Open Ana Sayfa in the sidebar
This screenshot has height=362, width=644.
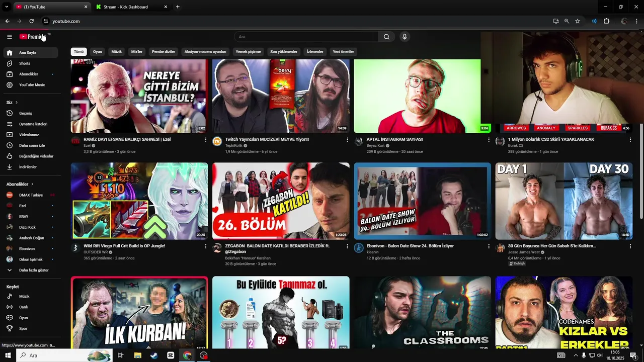coord(30,52)
